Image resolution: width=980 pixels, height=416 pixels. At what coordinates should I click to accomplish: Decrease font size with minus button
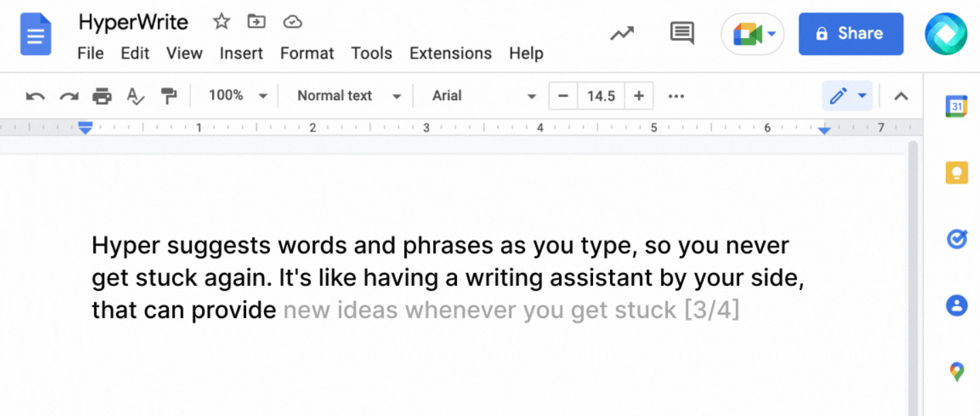point(563,96)
